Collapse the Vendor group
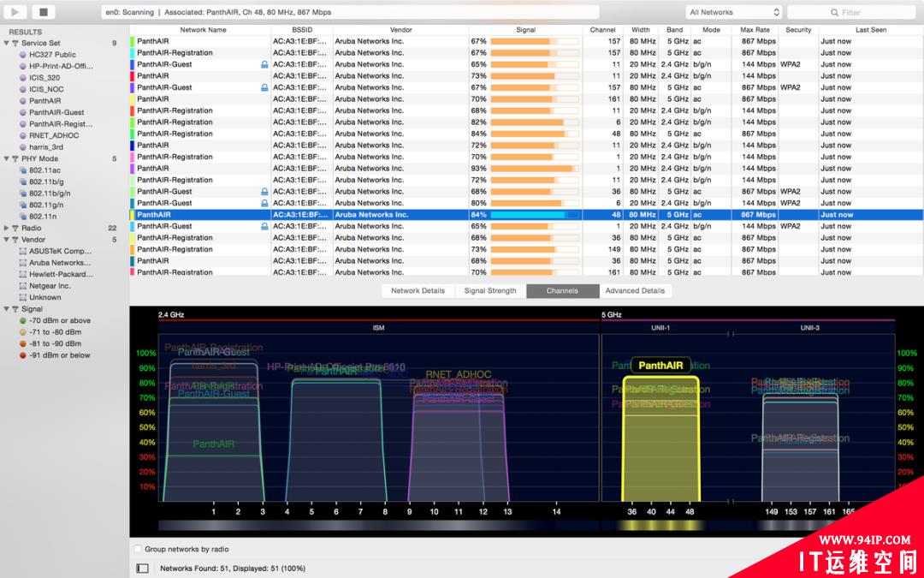 7,240
